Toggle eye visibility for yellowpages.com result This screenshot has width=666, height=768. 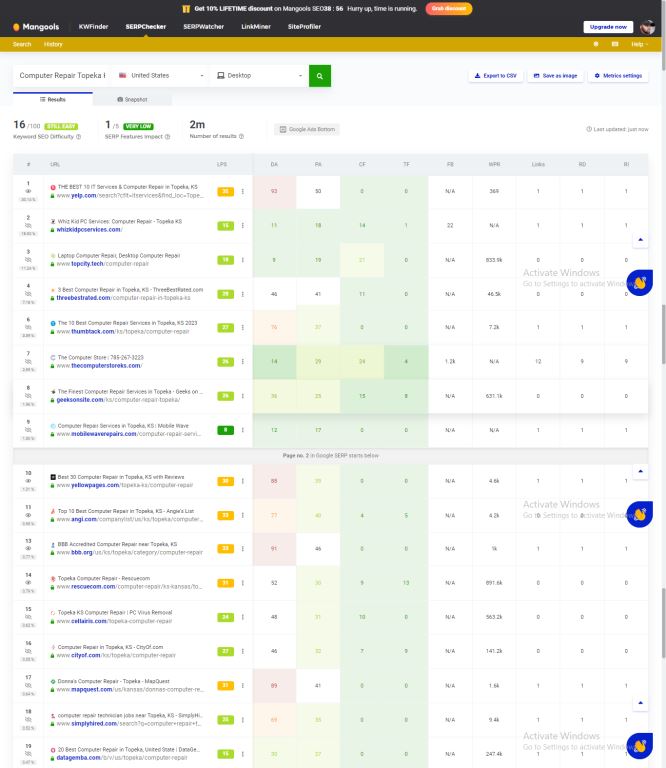pyautogui.click(x=28, y=481)
